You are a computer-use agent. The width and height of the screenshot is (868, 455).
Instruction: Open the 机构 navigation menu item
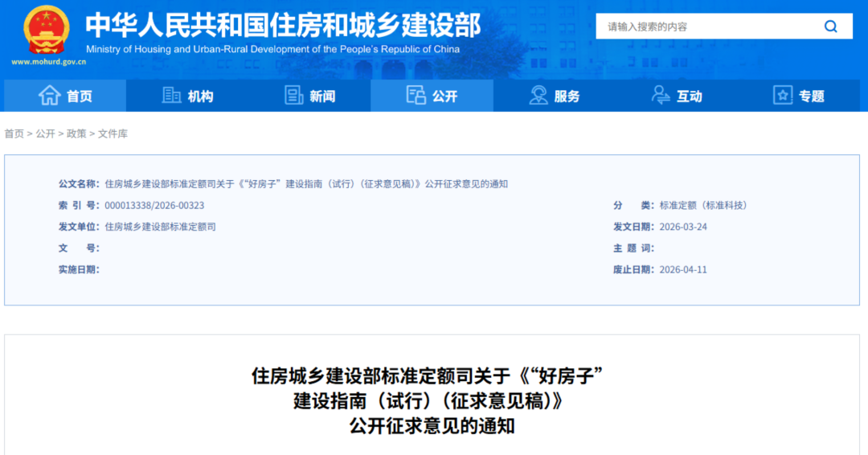pyautogui.click(x=200, y=96)
